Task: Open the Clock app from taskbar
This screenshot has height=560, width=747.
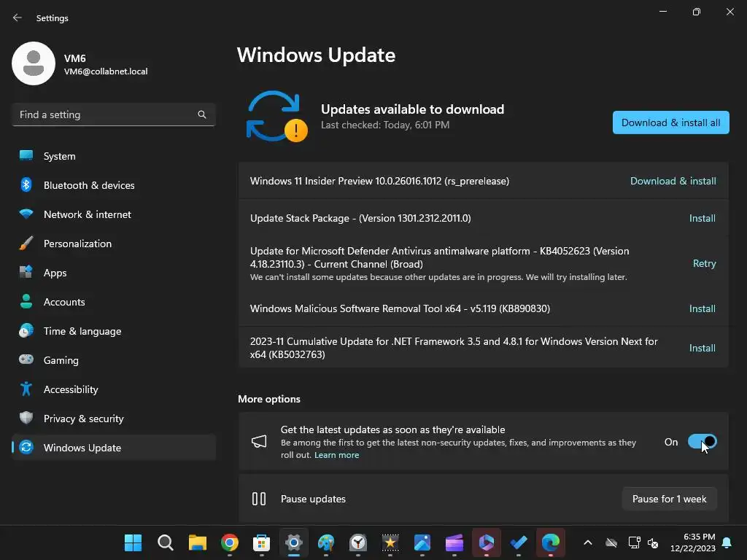Action: click(x=358, y=542)
